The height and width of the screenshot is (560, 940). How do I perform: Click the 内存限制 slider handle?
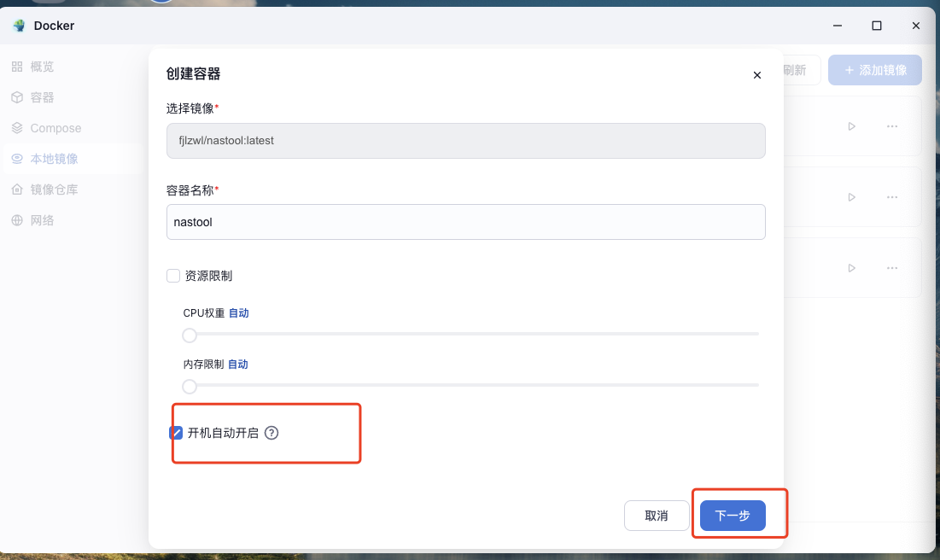click(x=190, y=386)
